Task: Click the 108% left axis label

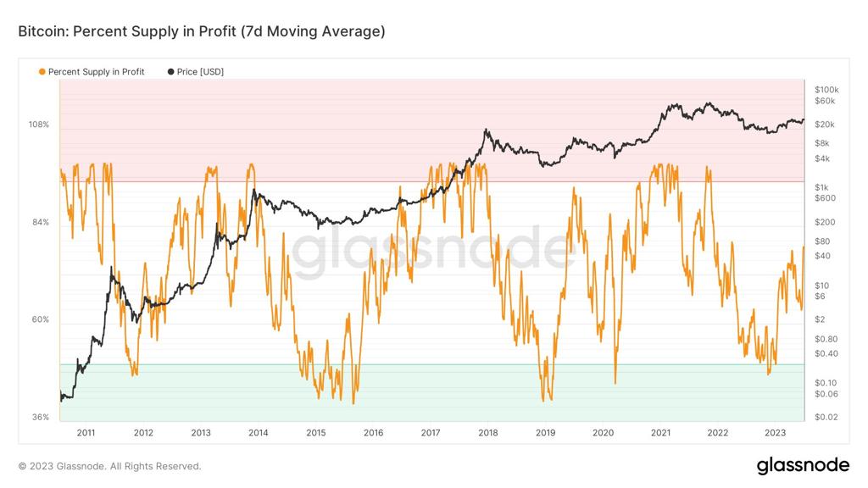Action: [39, 125]
